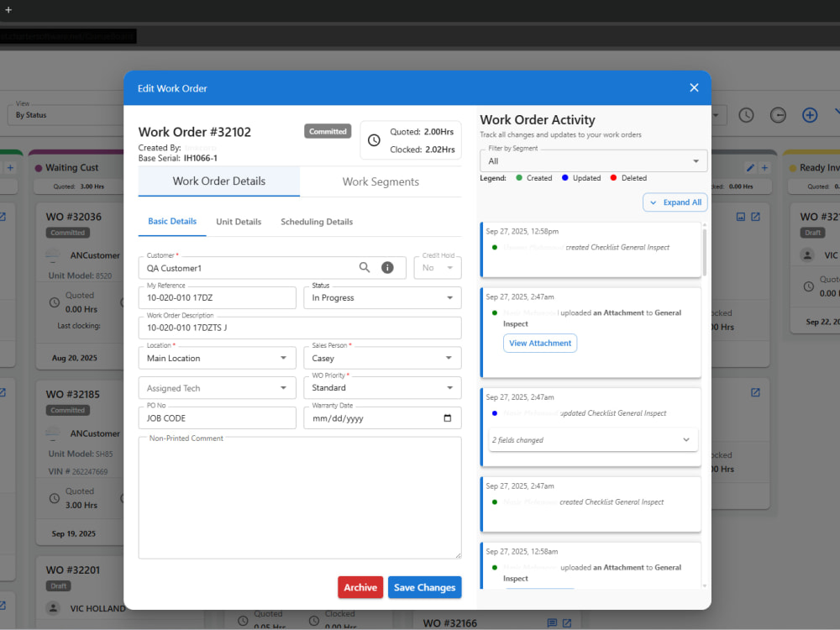Click the Ready Inv column header

pos(814,168)
